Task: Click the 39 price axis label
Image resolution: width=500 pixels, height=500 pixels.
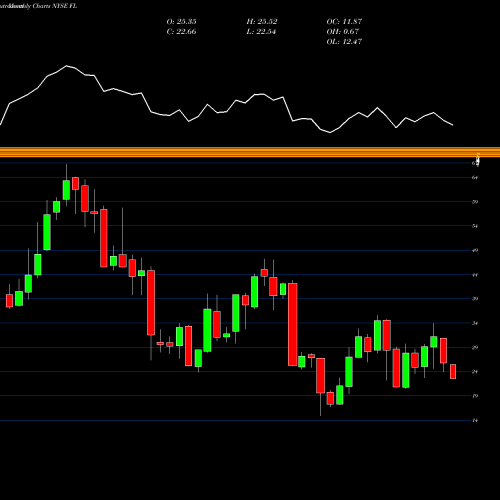Action: tap(475, 299)
